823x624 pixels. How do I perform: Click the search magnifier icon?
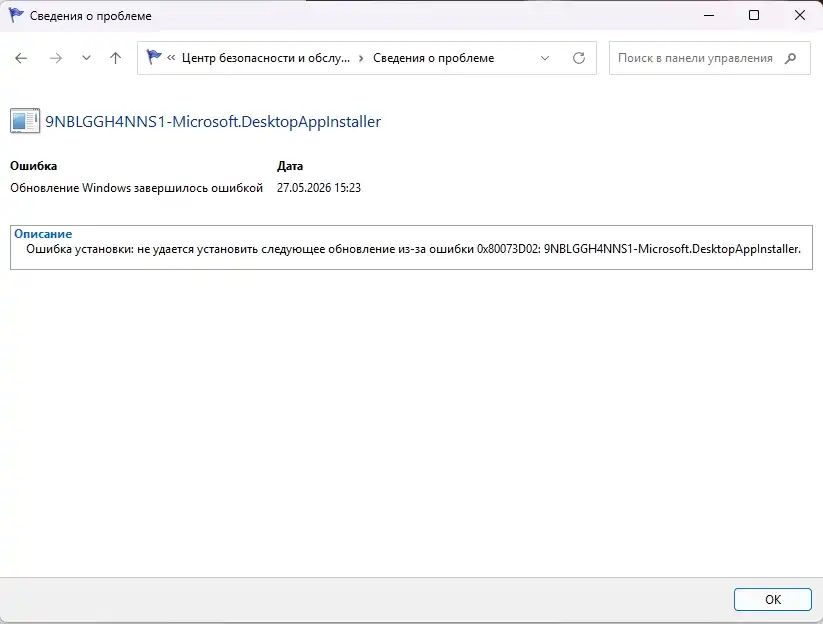point(790,58)
